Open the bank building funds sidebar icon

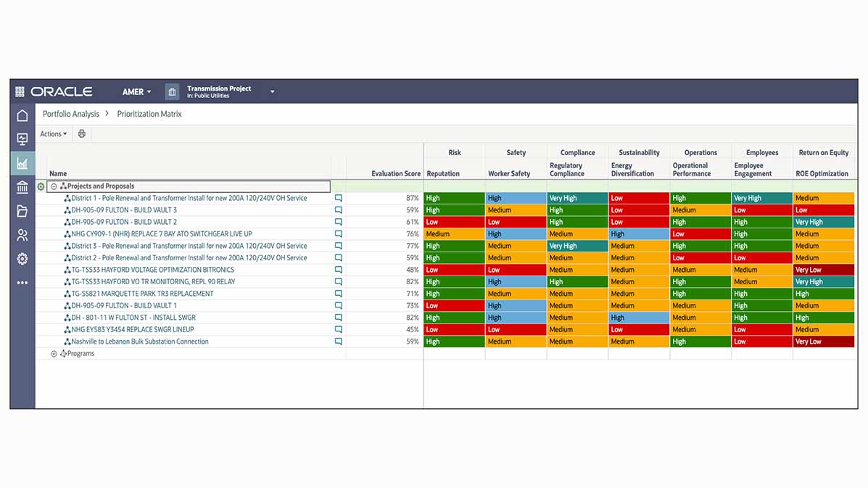coord(22,188)
